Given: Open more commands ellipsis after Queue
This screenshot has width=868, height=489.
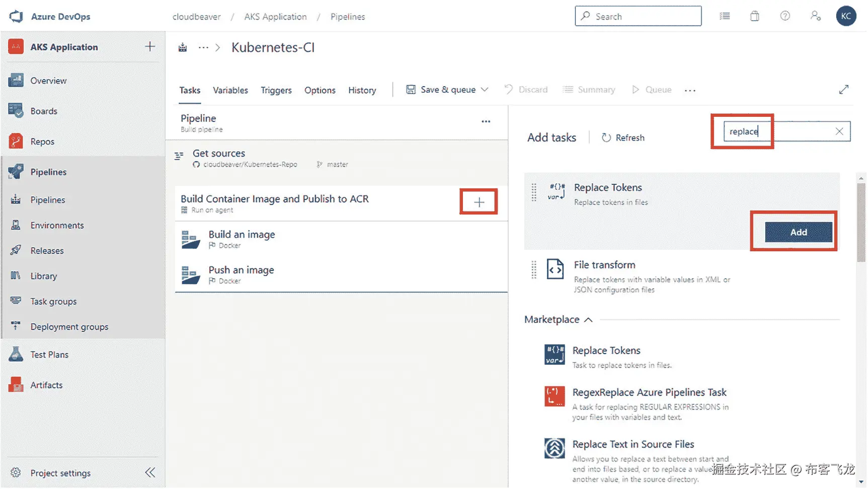Looking at the screenshot, I should (x=690, y=90).
